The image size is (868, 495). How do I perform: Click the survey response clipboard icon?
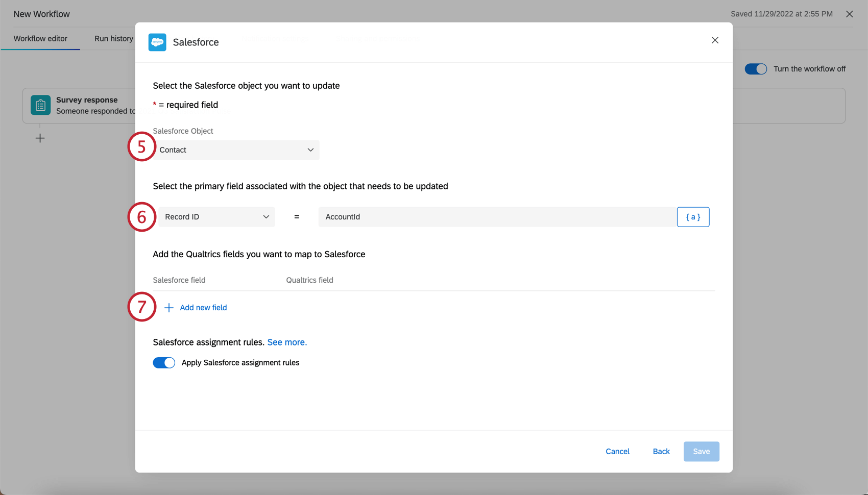pyautogui.click(x=40, y=105)
